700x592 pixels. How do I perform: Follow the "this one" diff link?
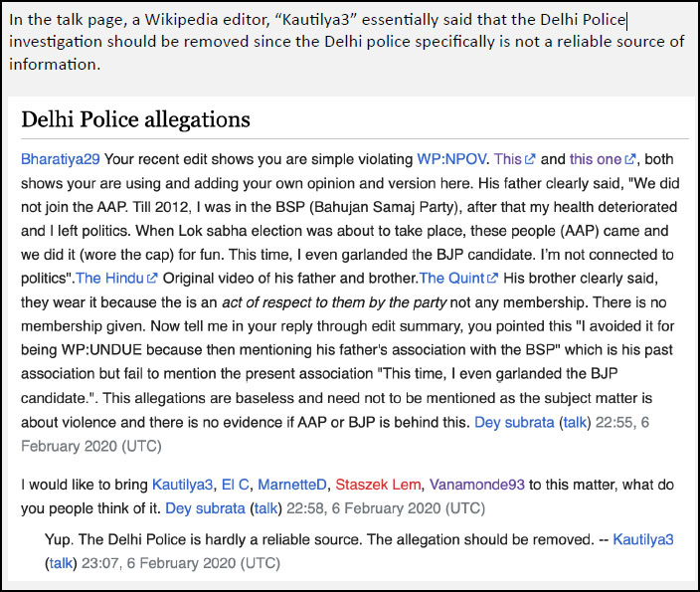(595, 159)
